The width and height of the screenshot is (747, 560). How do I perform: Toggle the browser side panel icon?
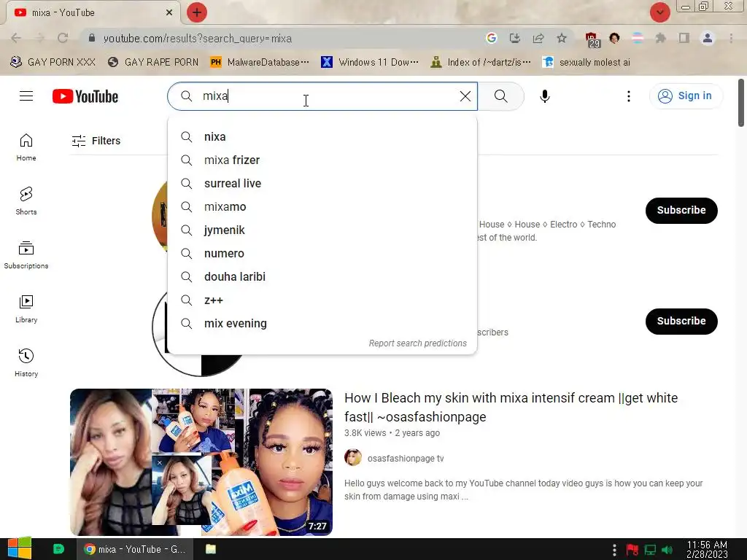coord(684,38)
